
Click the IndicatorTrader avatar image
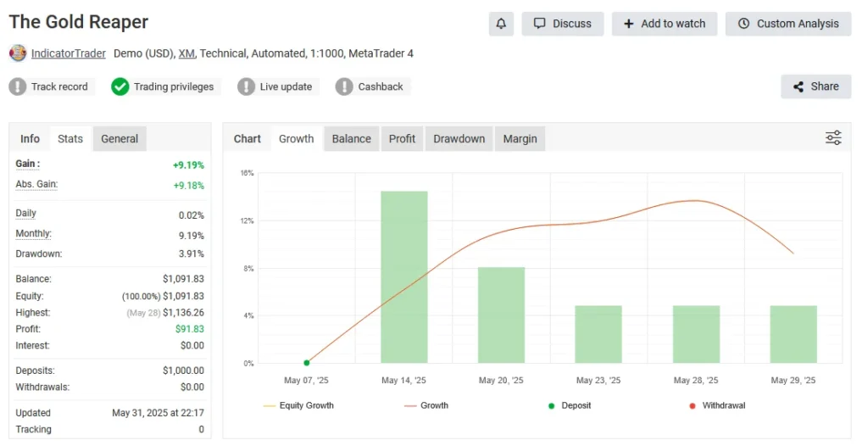click(x=18, y=53)
